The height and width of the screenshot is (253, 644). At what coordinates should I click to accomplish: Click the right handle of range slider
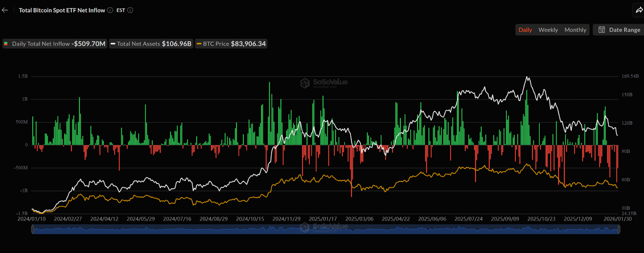(x=619, y=229)
